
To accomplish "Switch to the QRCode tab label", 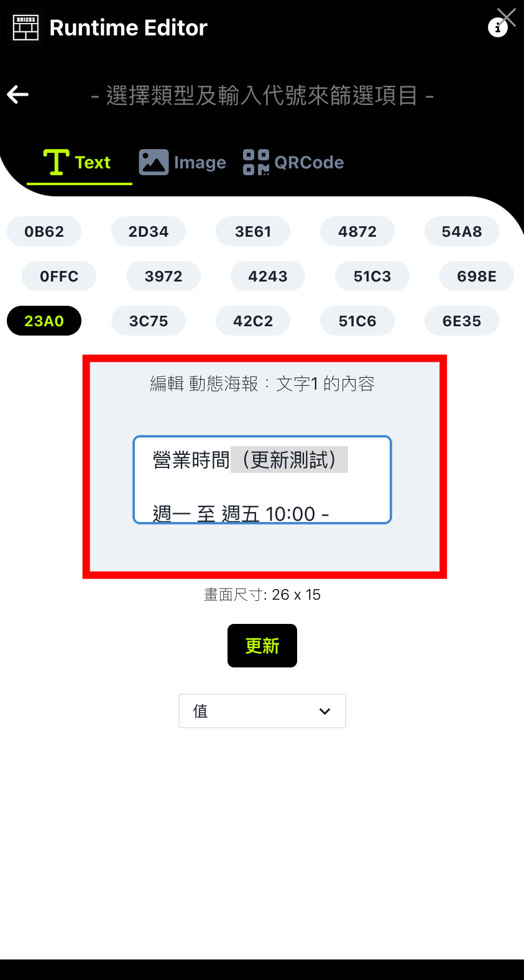I will click(x=309, y=163).
